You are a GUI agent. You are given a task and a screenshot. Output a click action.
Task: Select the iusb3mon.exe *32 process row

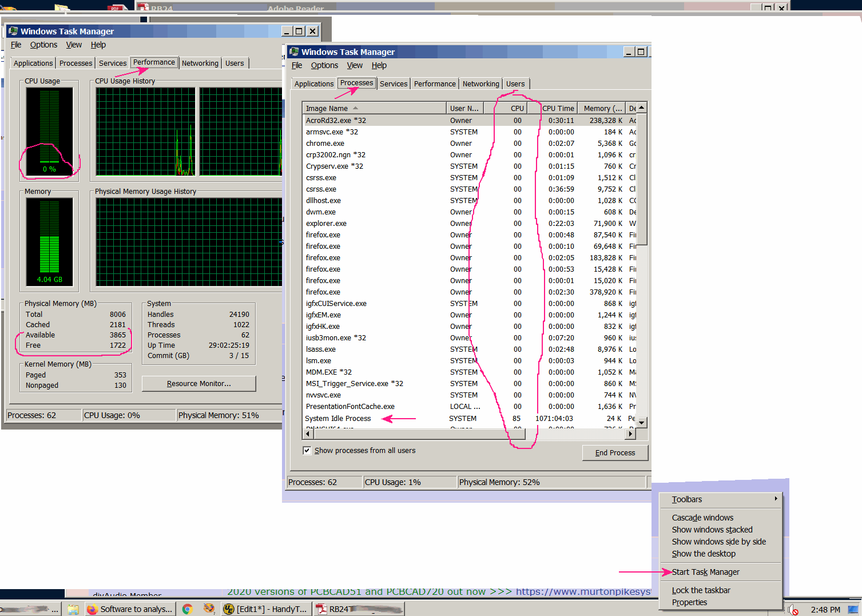(470, 337)
